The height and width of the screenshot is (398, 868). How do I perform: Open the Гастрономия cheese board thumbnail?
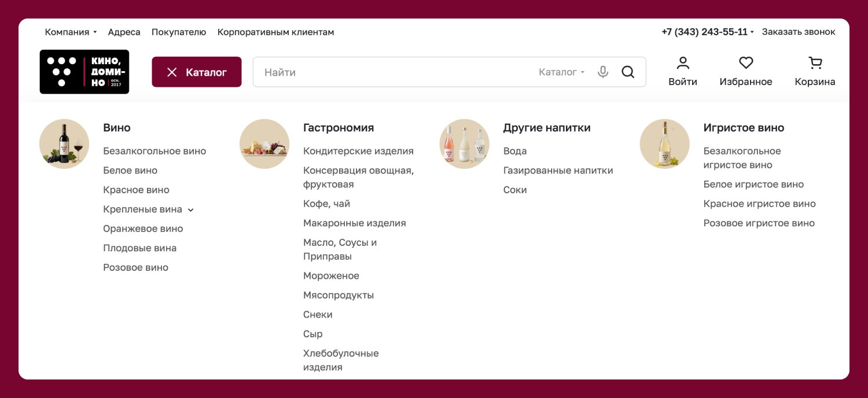coord(264,144)
